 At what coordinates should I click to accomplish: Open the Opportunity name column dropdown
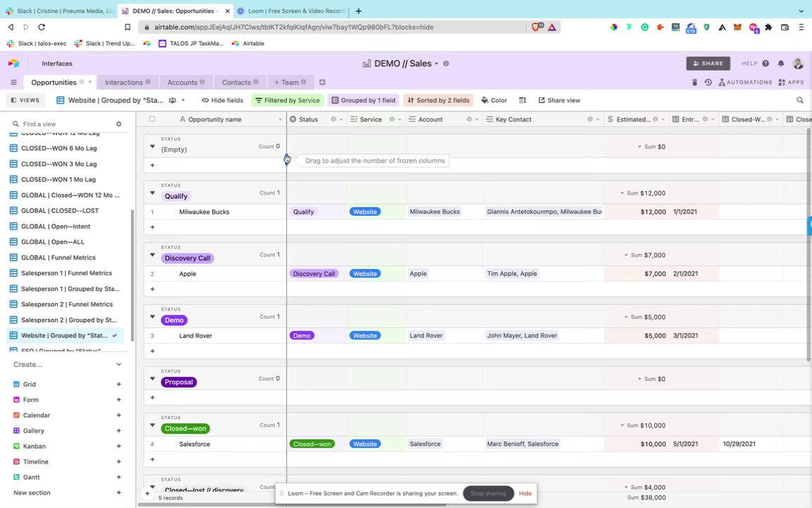tap(280, 119)
